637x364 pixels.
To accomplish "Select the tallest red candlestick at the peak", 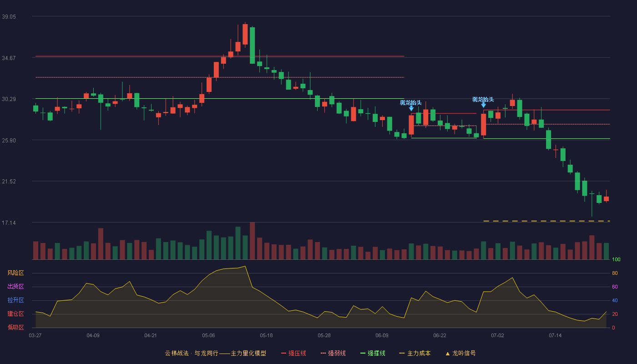I will [245, 34].
